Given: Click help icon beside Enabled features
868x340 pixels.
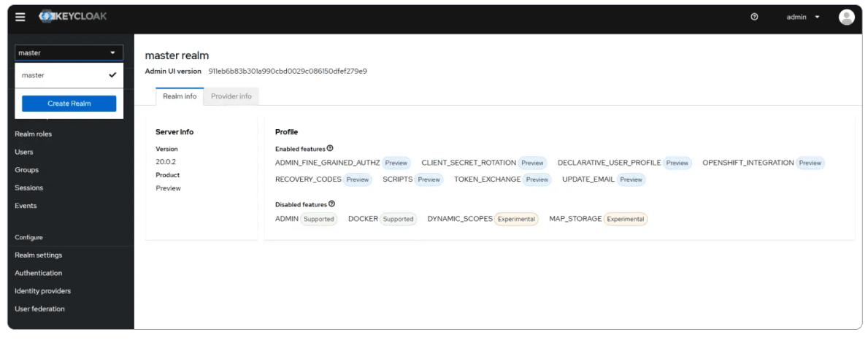Looking at the screenshot, I should pos(330,149).
